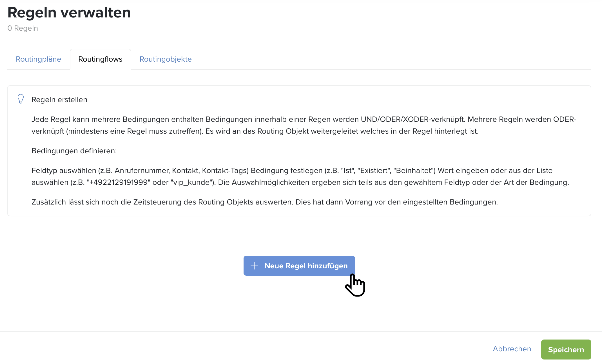Click the example number +4922129191999
The height and width of the screenshot is (364, 602).
(118, 182)
